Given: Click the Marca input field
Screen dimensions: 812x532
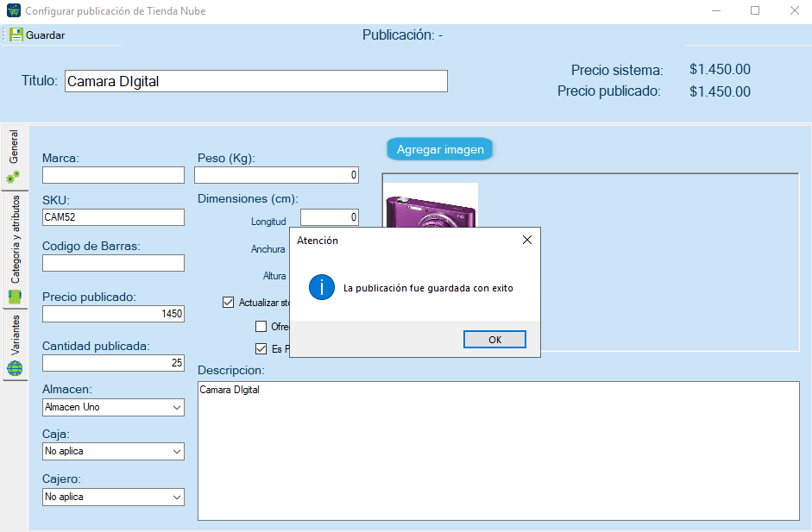Looking at the screenshot, I should click(113, 175).
